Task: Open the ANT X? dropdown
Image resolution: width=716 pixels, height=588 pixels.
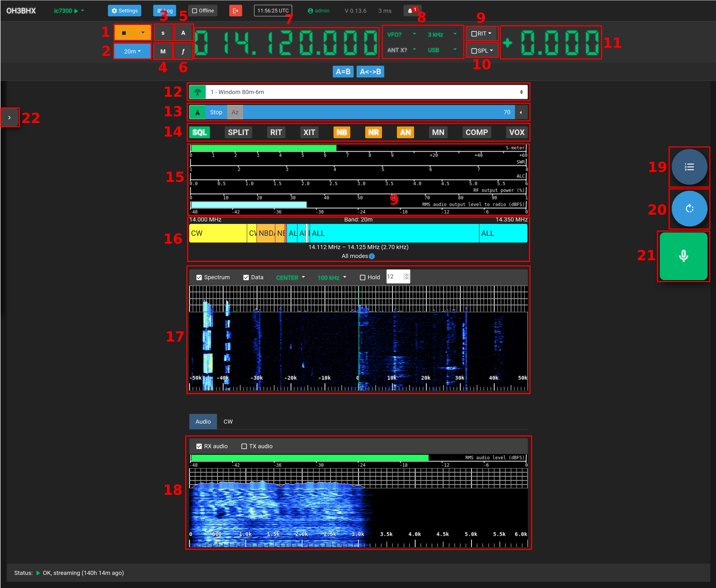Action: coord(401,50)
